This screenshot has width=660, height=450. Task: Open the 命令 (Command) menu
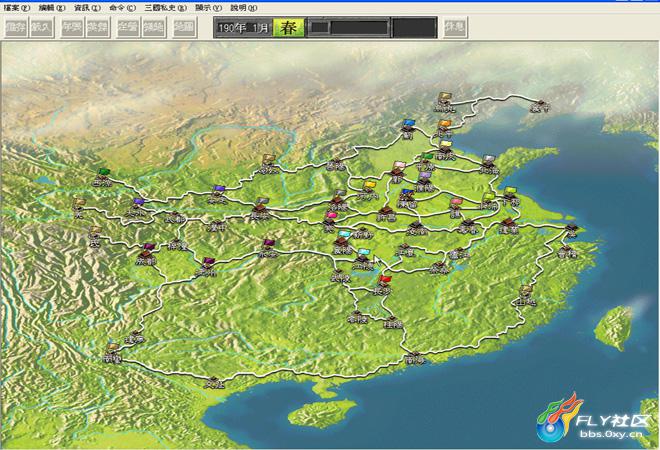[122, 8]
